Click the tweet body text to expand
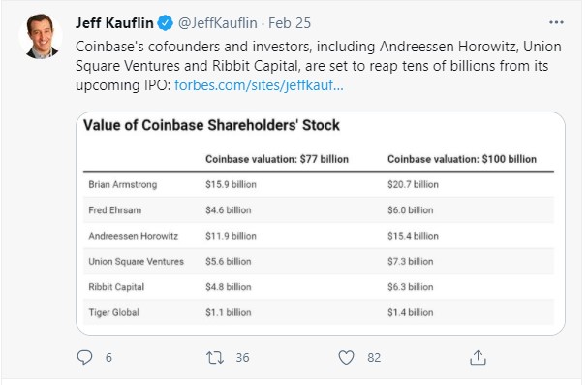The image size is (588, 385). coord(319,66)
